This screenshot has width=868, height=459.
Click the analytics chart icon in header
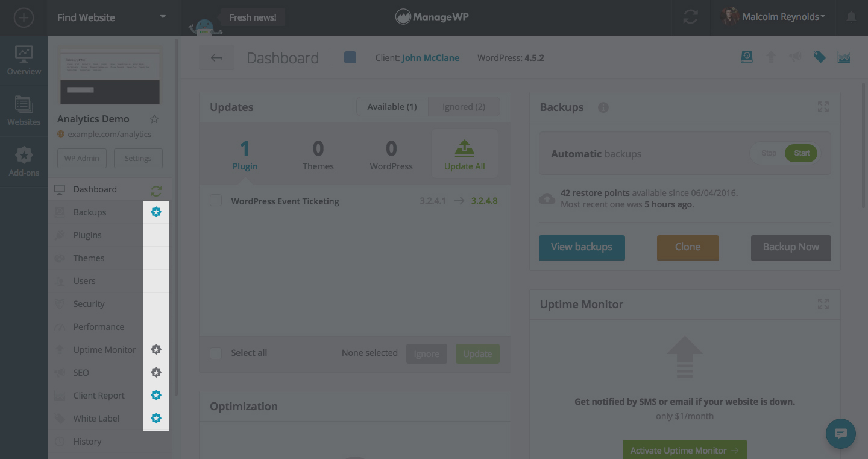(843, 57)
